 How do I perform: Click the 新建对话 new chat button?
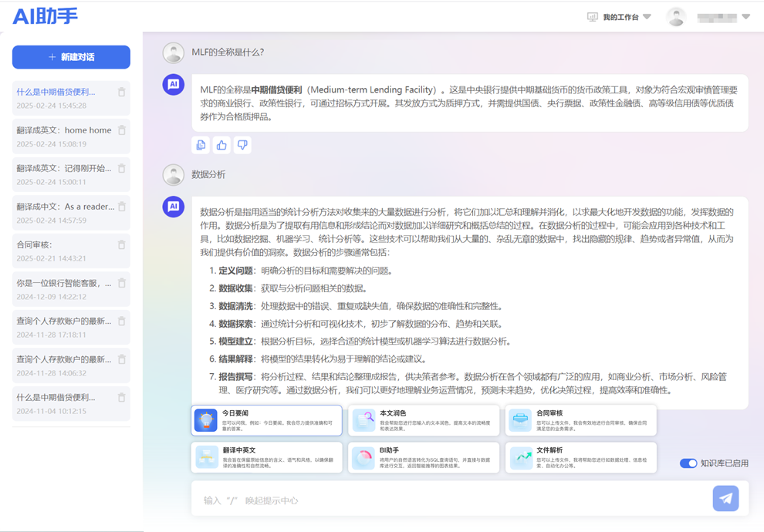tap(71, 57)
